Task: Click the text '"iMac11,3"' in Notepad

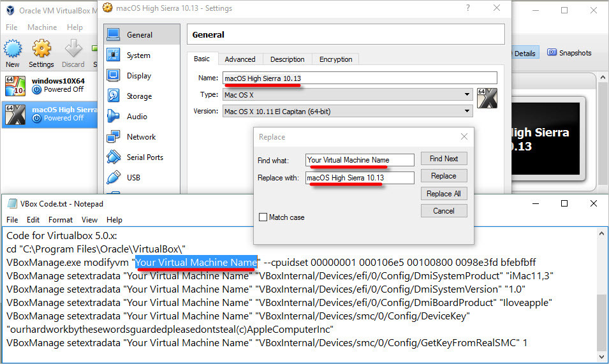Action: tap(529, 275)
